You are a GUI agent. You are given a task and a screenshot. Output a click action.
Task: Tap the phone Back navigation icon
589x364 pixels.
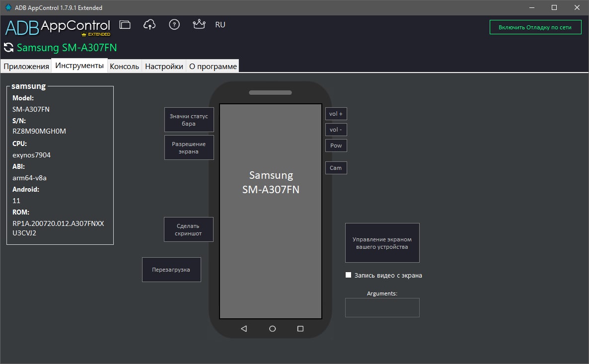[244, 329]
